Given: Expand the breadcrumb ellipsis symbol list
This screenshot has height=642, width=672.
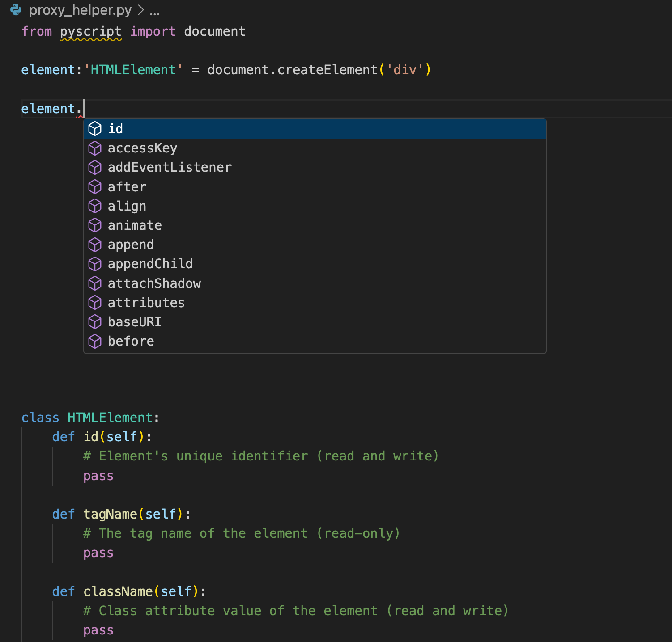Looking at the screenshot, I should click(155, 11).
